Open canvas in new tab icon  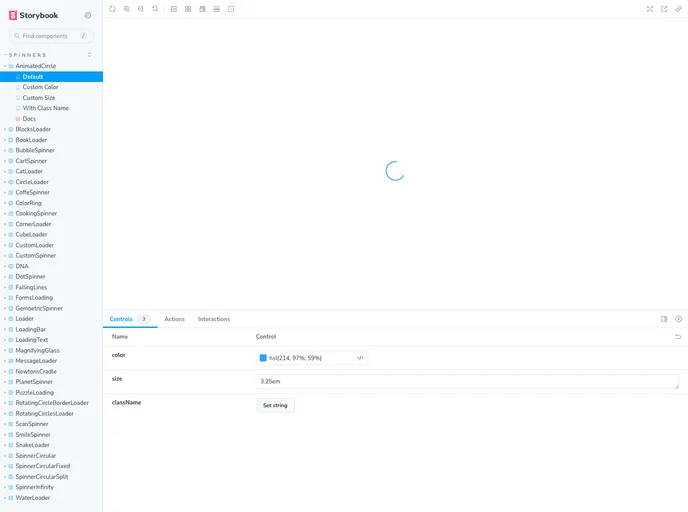(x=664, y=9)
